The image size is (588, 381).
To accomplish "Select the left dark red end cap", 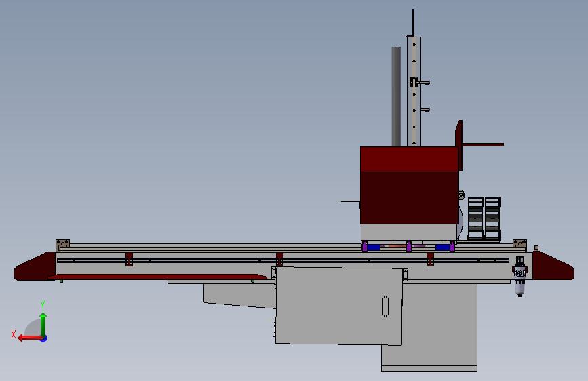I will 35,266.
